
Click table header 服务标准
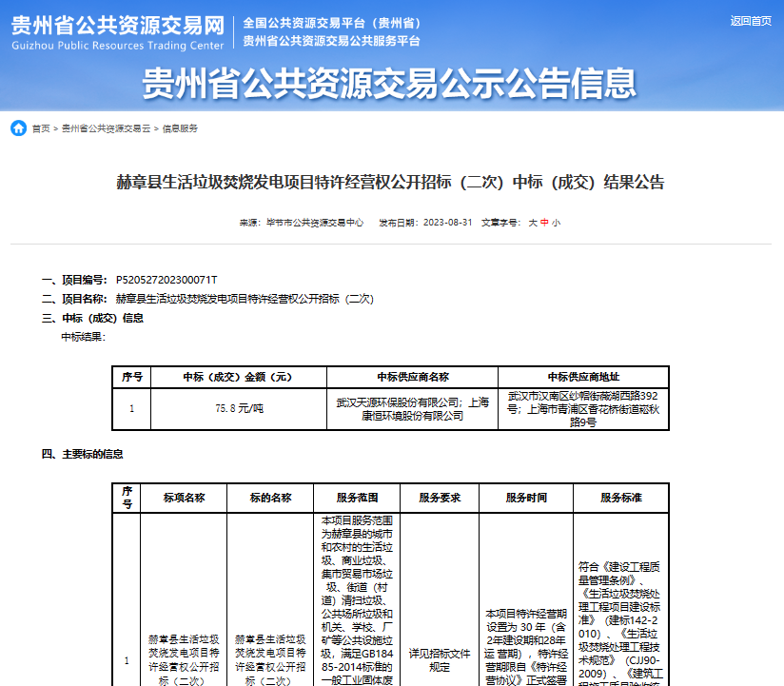pos(621,498)
